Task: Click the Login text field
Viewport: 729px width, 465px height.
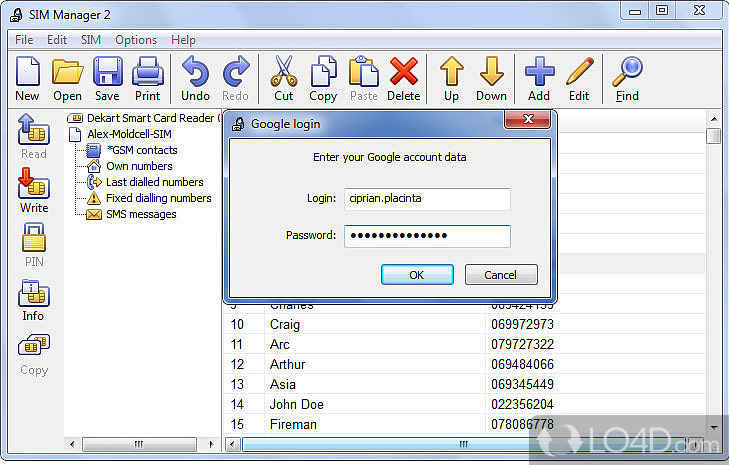Action: point(427,199)
